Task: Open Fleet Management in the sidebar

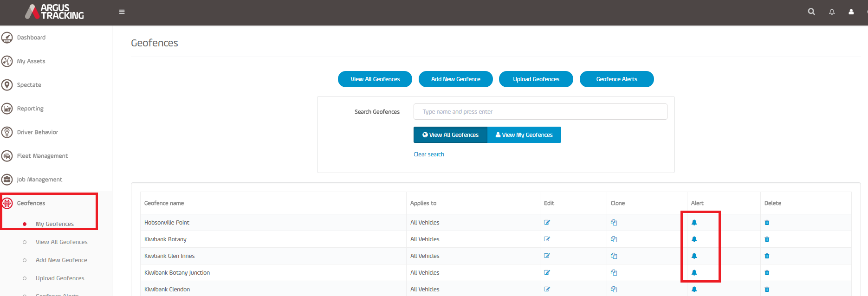Action: click(42, 156)
